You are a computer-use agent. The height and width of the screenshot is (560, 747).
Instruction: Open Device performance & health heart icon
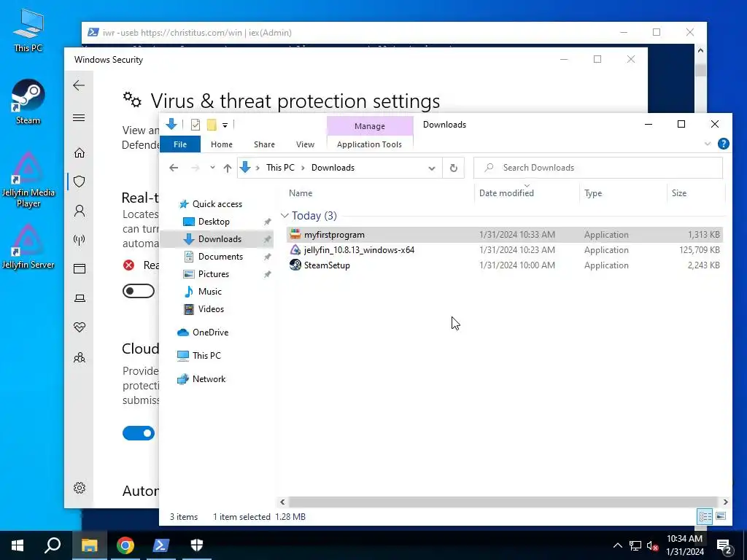[80, 327]
